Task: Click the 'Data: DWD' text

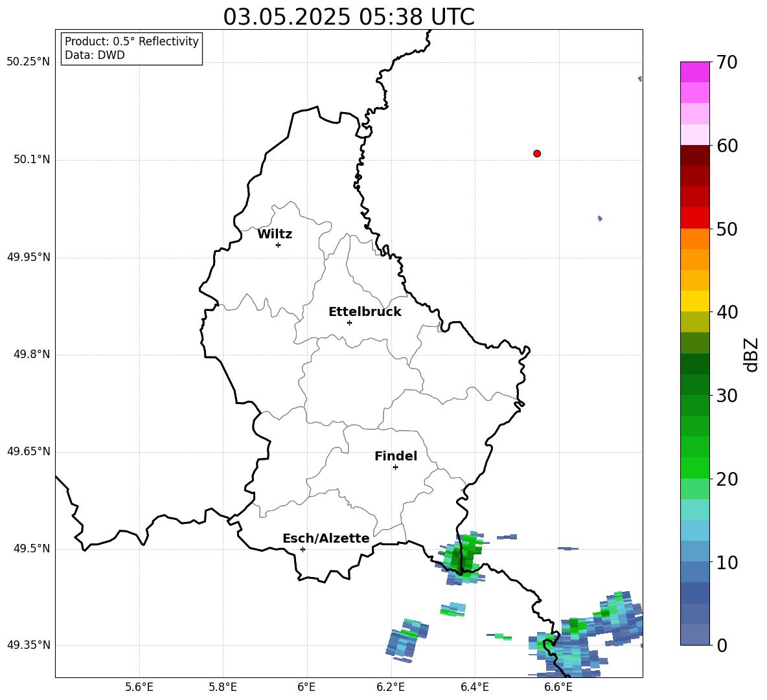Action: click(x=95, y=55)
